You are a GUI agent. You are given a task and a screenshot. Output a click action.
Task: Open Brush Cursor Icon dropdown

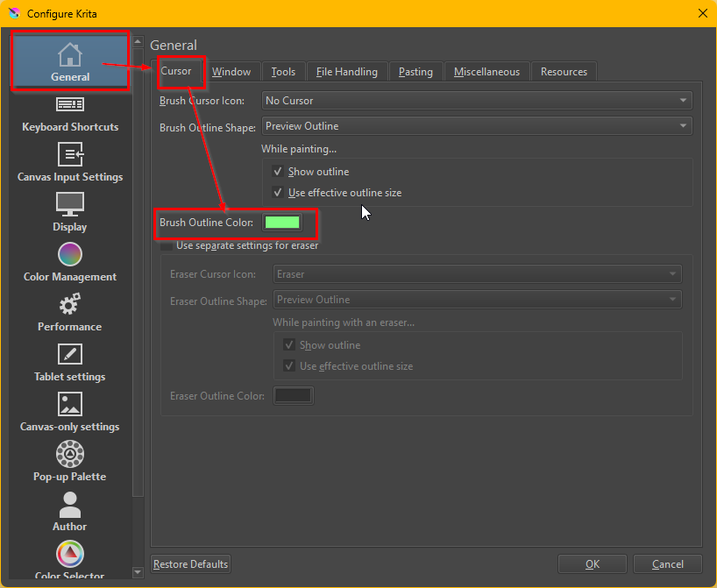tap(477, 101)
